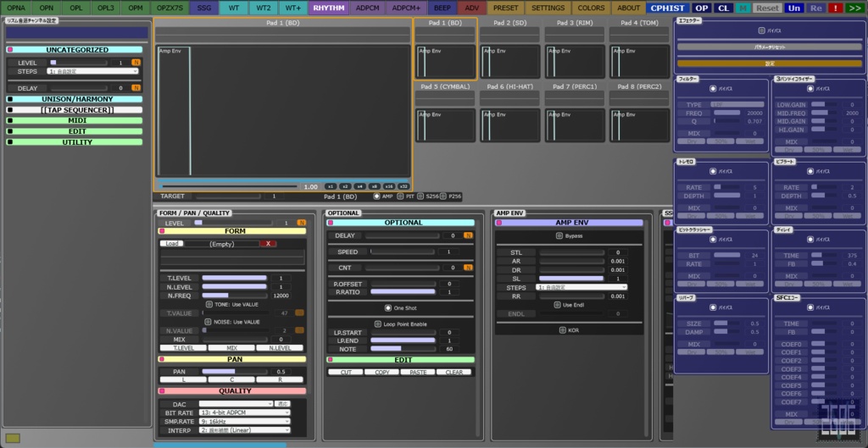Click the CPHIST button
The image size is (868, 448).
[668, 8]
